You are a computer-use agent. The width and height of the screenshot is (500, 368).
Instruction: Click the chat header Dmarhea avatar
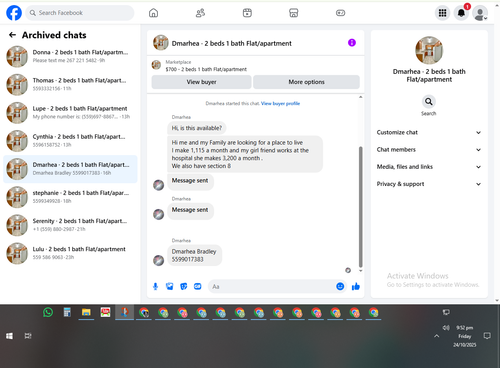pos(161,43)
